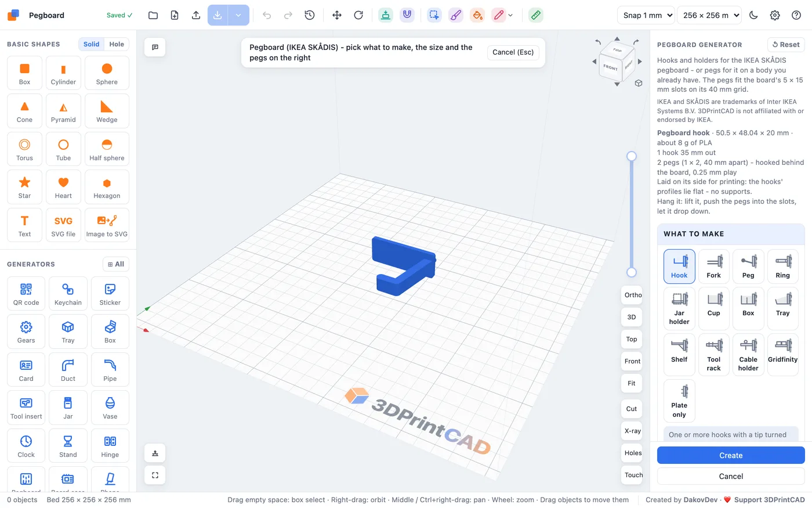Toggle the Holes display button
This screenshot has height=508, width=812.
(633, 453)
